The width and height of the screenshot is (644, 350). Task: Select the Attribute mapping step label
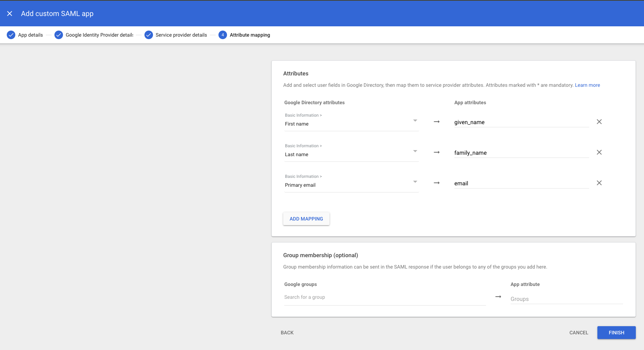coord(250,35)
